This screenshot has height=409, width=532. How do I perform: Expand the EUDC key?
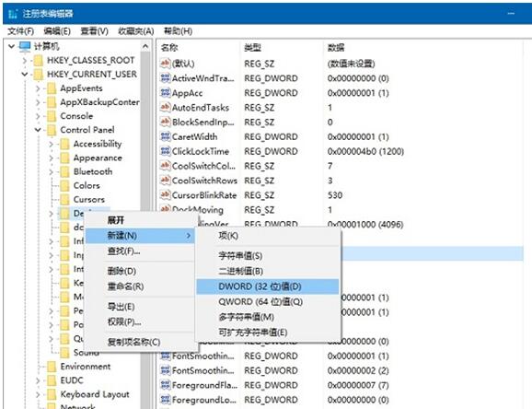point(38,380)
